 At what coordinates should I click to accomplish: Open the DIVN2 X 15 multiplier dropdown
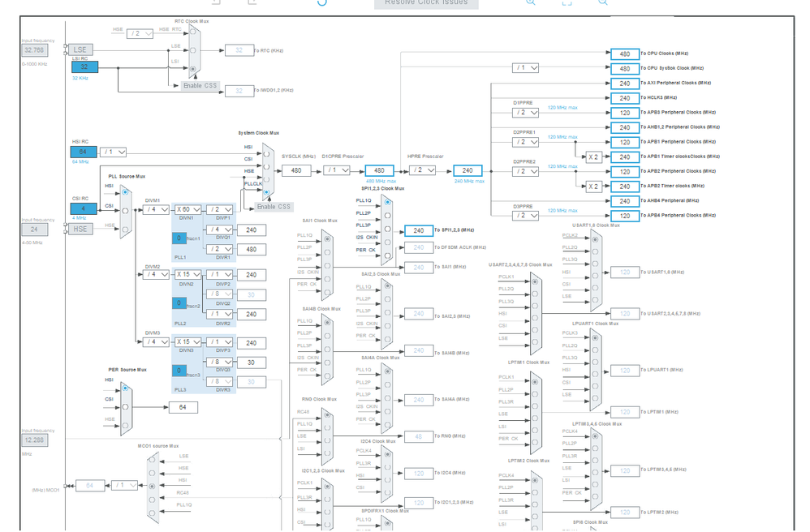point(187,274)
